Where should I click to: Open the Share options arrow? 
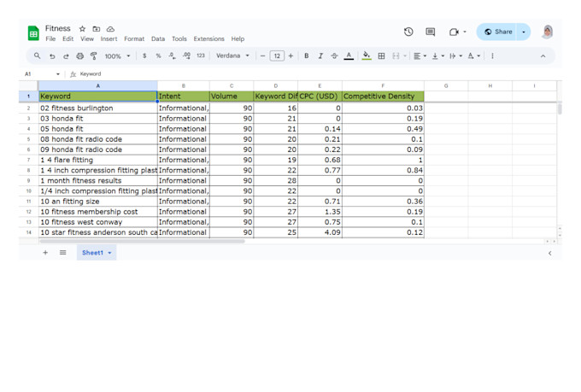pos(524,32)
